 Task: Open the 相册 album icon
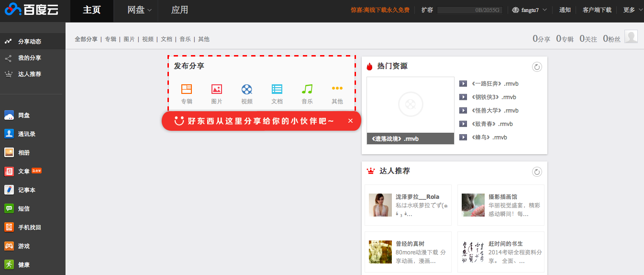[9, 152]
